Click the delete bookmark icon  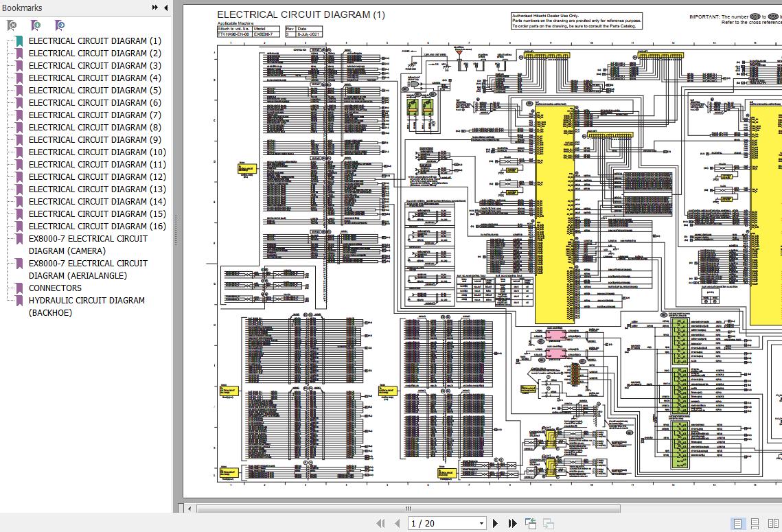point(12,25)
